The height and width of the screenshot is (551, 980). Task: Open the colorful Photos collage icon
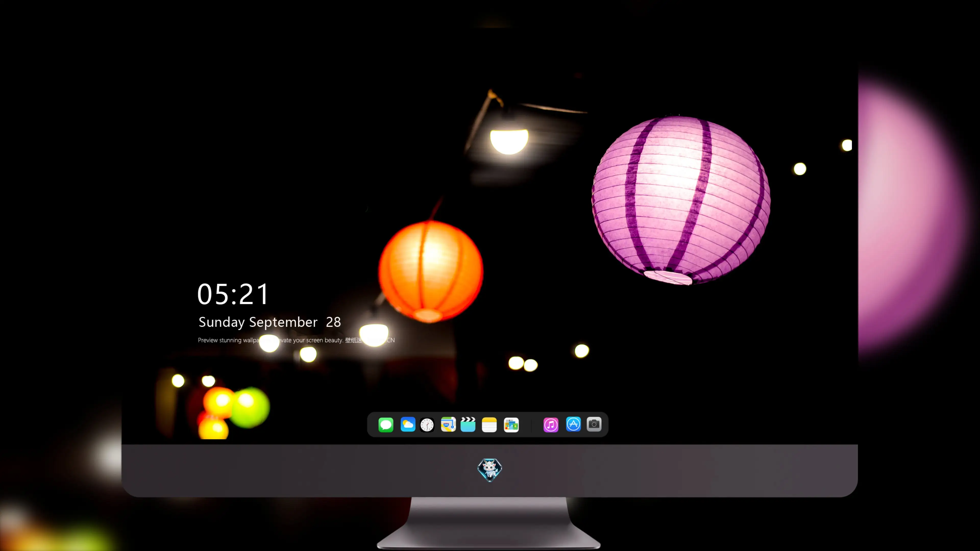(x=511, y=425)
